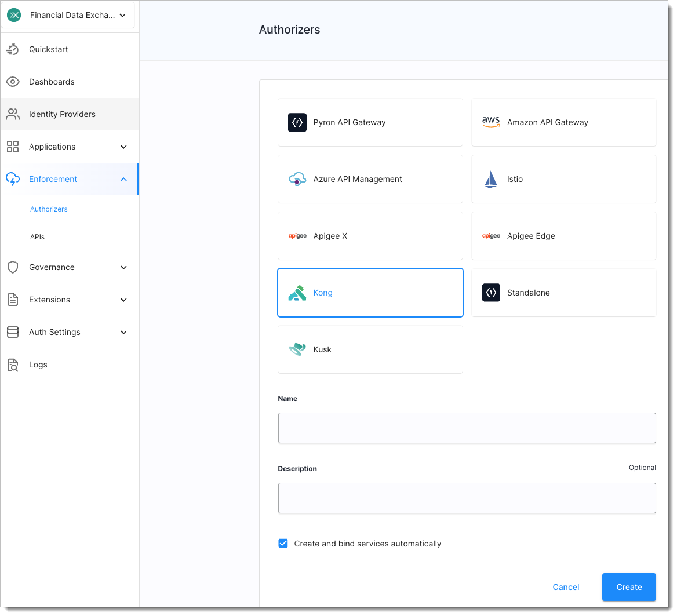Click the Pyron API Gateway logo icon

coord(297,123)
